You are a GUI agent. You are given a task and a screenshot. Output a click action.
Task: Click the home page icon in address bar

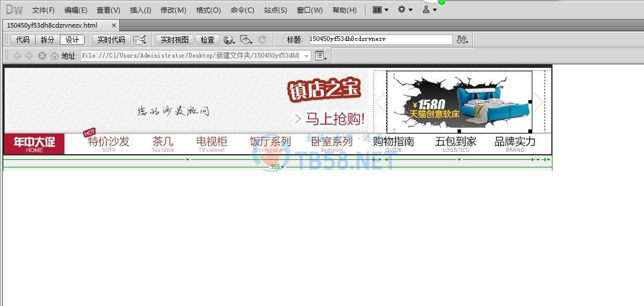pos(55,56)
